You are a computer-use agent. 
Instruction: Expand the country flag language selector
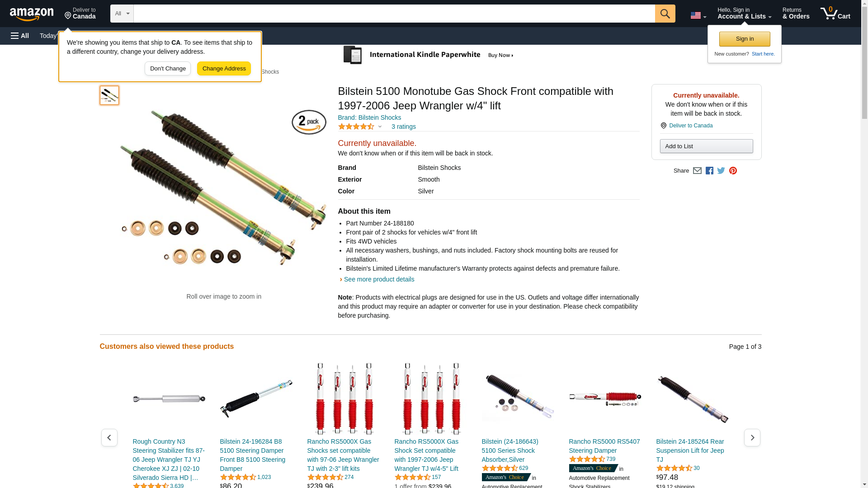(698, 15)
